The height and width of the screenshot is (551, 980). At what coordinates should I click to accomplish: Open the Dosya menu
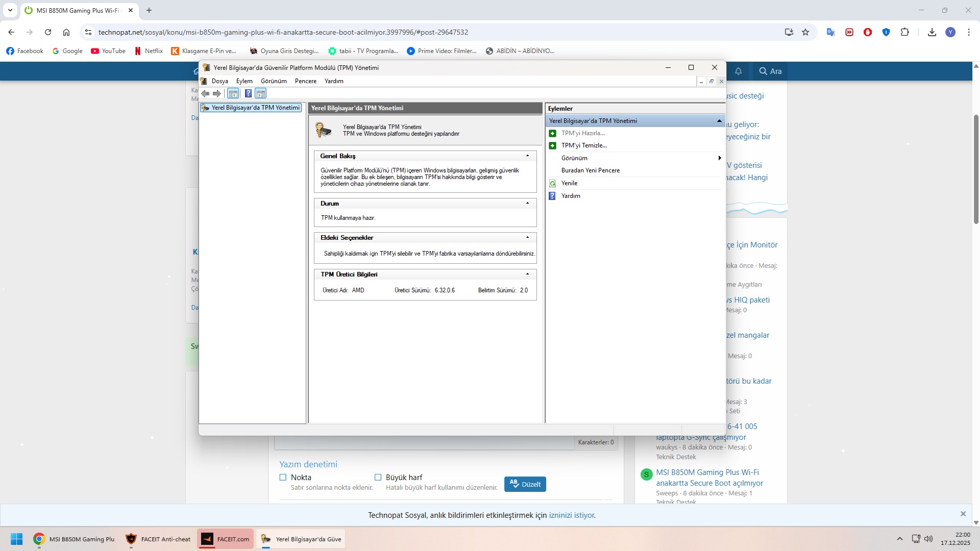[219, 81]
